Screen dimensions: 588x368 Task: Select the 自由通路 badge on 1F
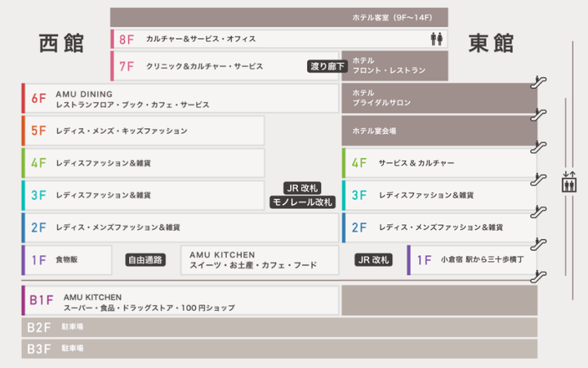(x=145, y=260)
